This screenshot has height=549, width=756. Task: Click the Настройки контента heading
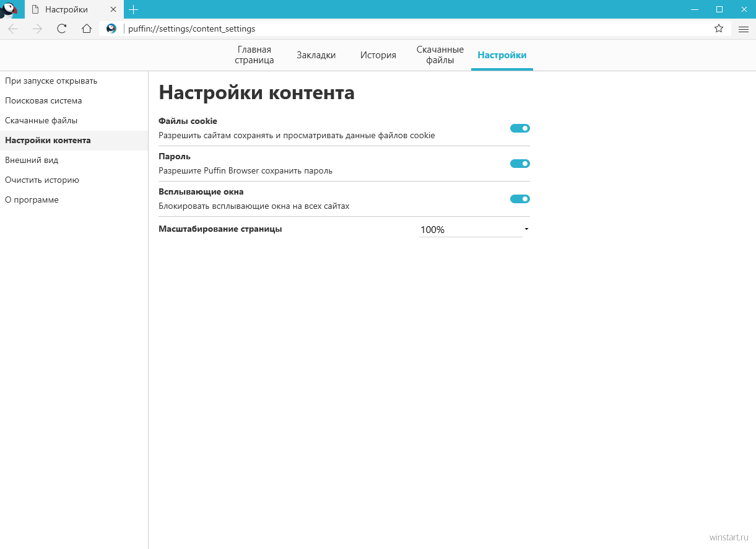pyautogui.click(x=257, y=93)
